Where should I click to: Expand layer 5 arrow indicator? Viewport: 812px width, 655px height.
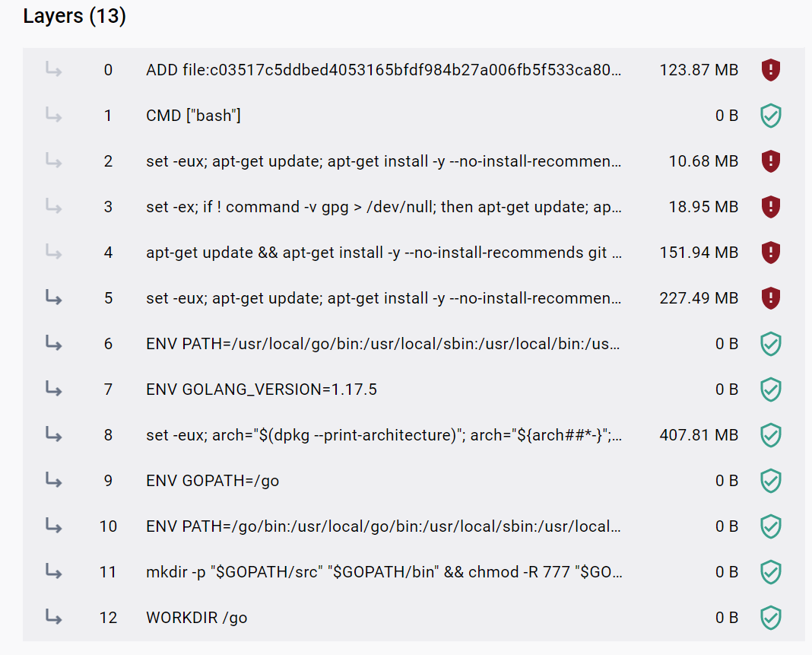click(x=53, y=297)
